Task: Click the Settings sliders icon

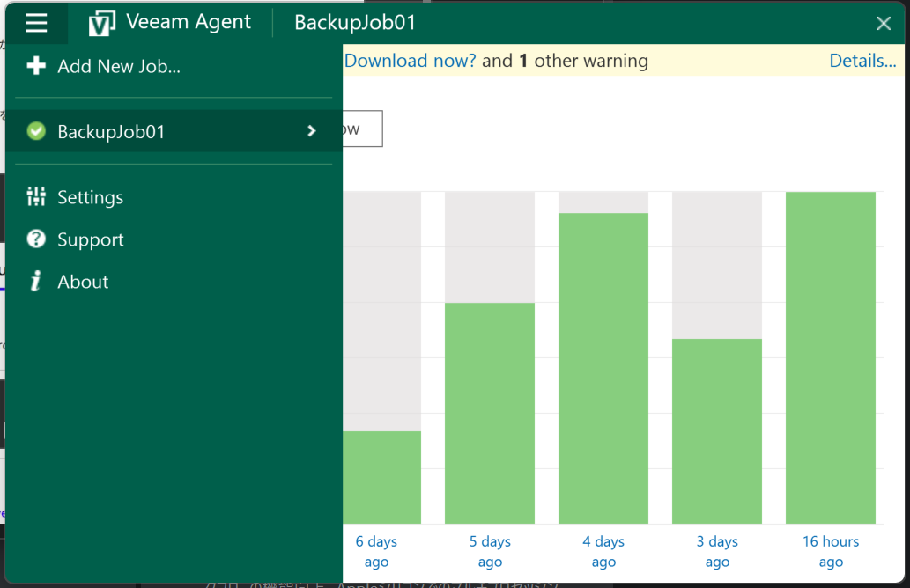Action: (x=36, y=196)
